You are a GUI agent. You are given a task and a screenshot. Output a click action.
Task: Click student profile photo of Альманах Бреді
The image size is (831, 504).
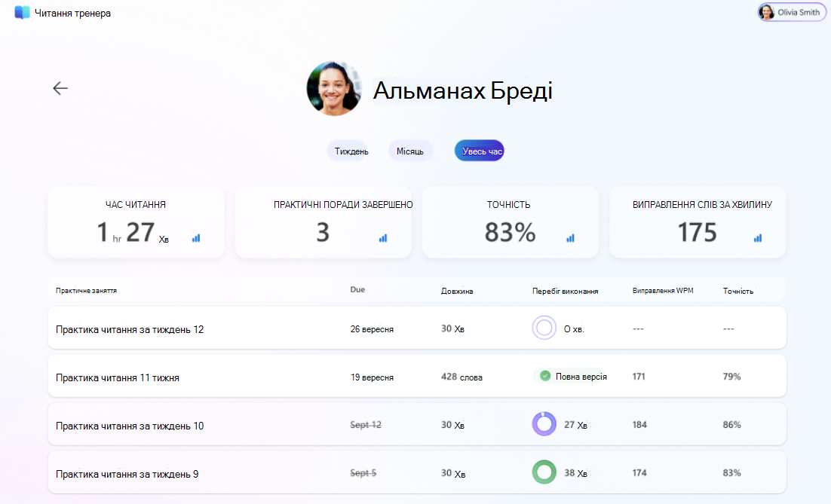334,88
